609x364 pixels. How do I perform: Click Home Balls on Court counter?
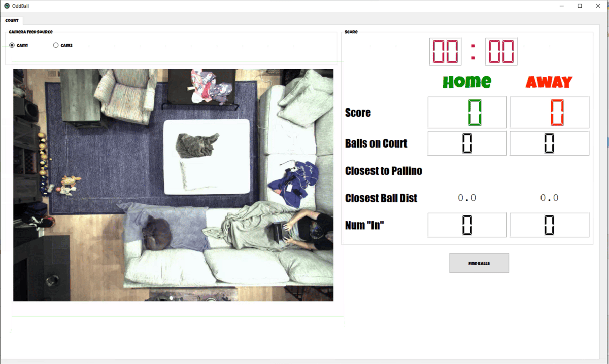coord(467,143)
